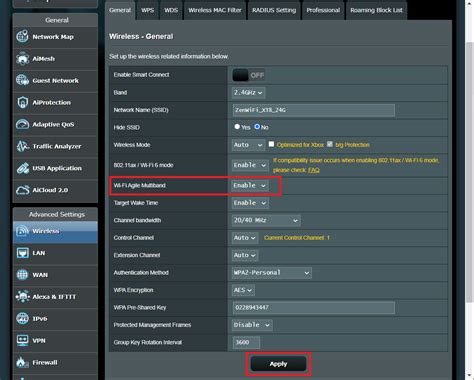Image resolution: width=474 pixels, height=380 pixels.
Task: Open Channel bandwidth 20/40 MHz dropdown
Action: coord(266,220)
